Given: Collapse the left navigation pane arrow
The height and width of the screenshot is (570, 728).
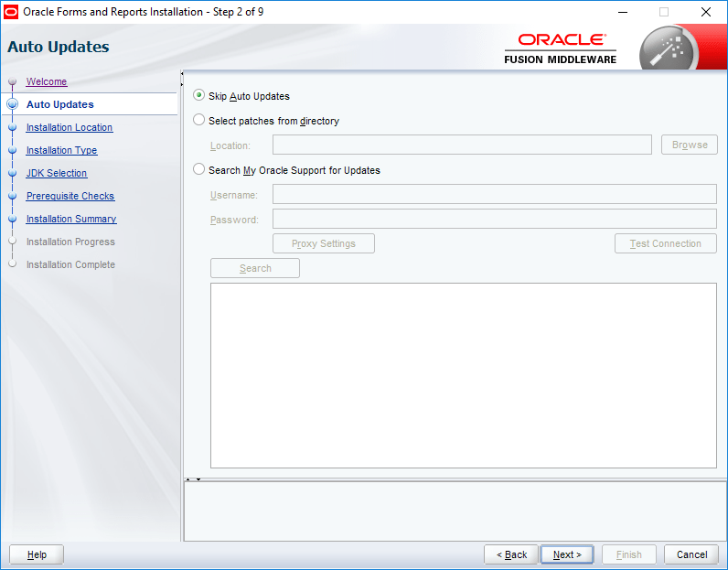Looking at the screenshot, I should point(182,74).
